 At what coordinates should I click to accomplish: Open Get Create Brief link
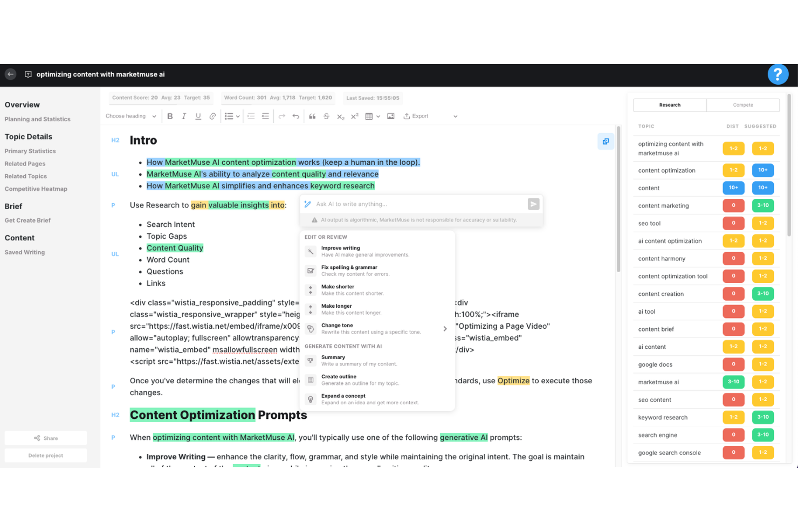(27, 220)
